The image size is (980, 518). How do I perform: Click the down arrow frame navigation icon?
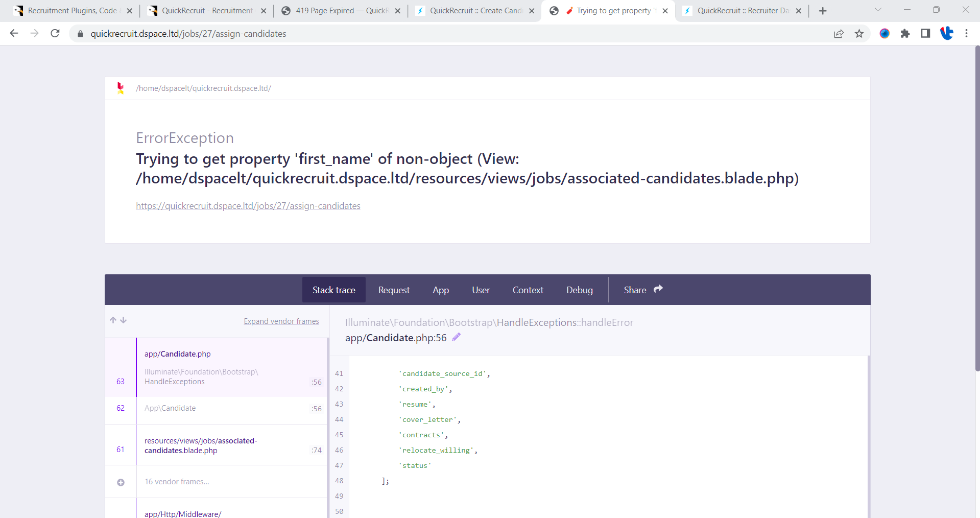click(x=124, y=320)
